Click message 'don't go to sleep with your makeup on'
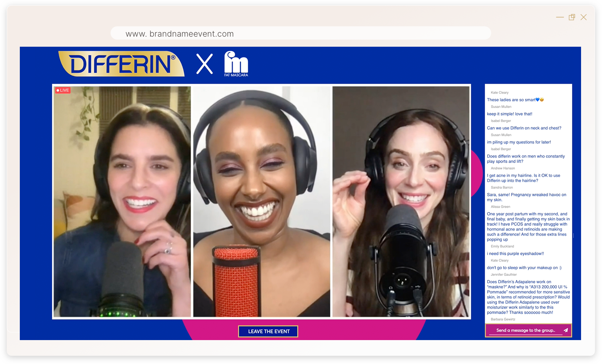This screenshot has height=364, width=602. tap(524, 268)
